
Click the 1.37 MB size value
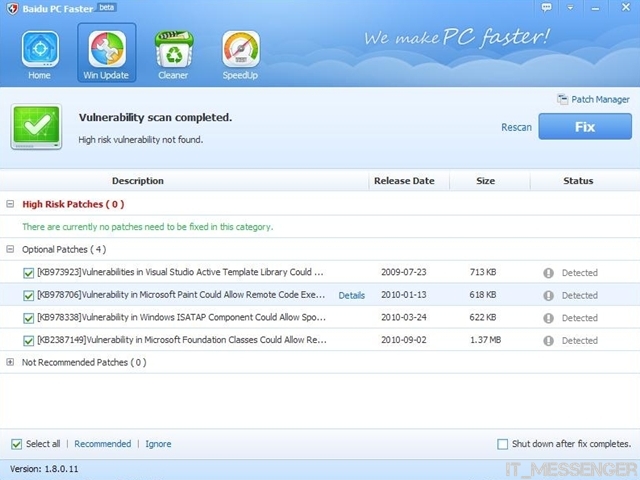tap(485, 340)
